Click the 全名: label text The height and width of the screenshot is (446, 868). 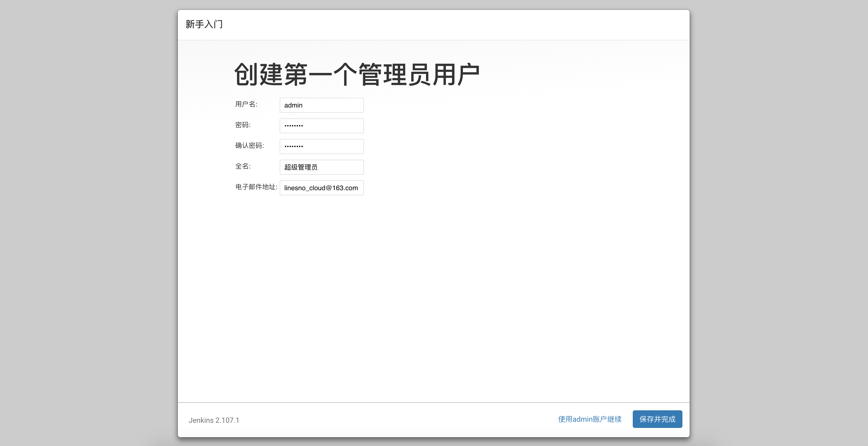coord(243,166)
